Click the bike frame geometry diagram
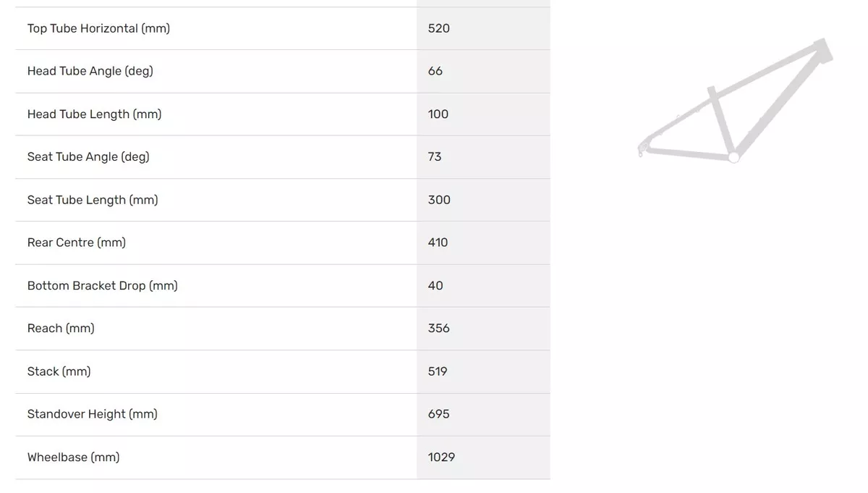Screen dimensions: 868x493 (736, 101)
